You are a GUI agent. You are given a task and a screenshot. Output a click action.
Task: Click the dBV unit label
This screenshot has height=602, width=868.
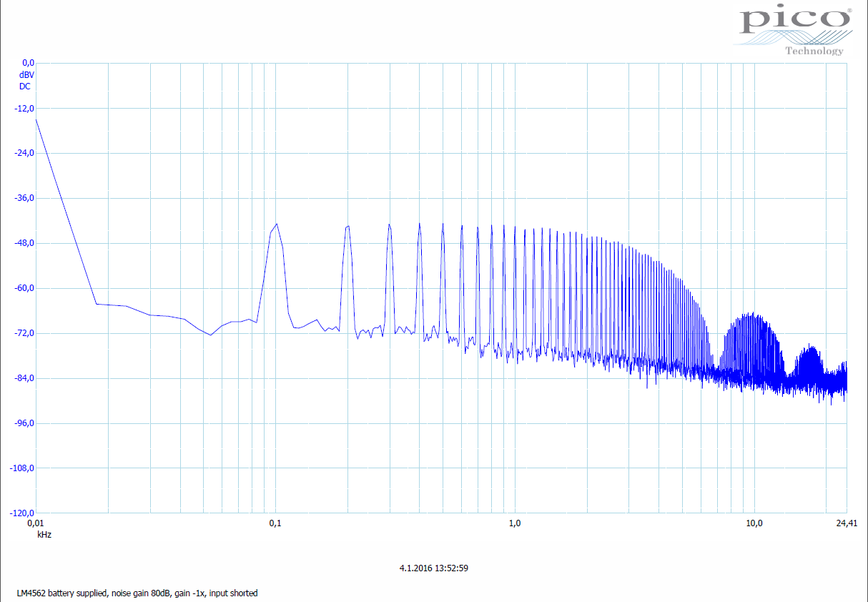26,74
